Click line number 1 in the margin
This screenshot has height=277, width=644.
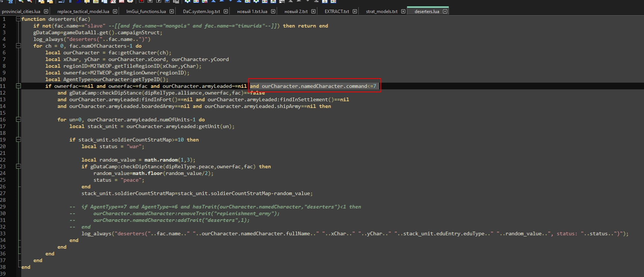click(4, 19)
